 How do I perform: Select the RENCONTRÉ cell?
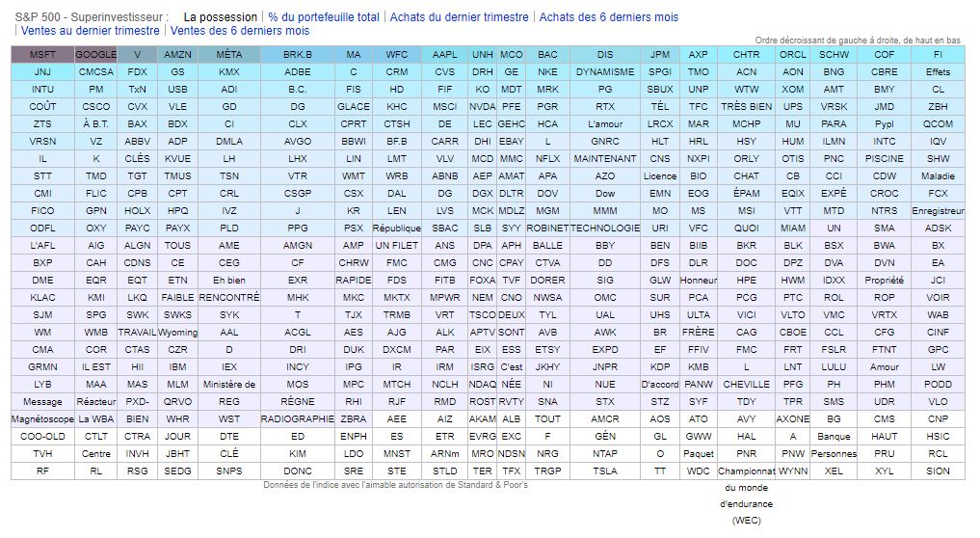[x=228, y=298]
